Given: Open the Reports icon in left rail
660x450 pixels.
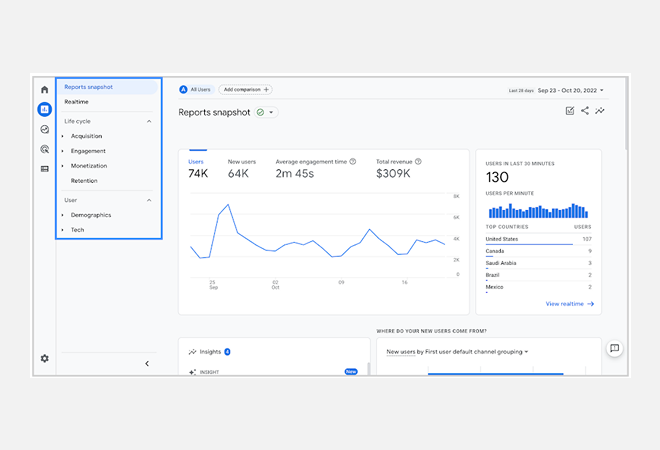Looking at the screenshot, I should [44, 109].
